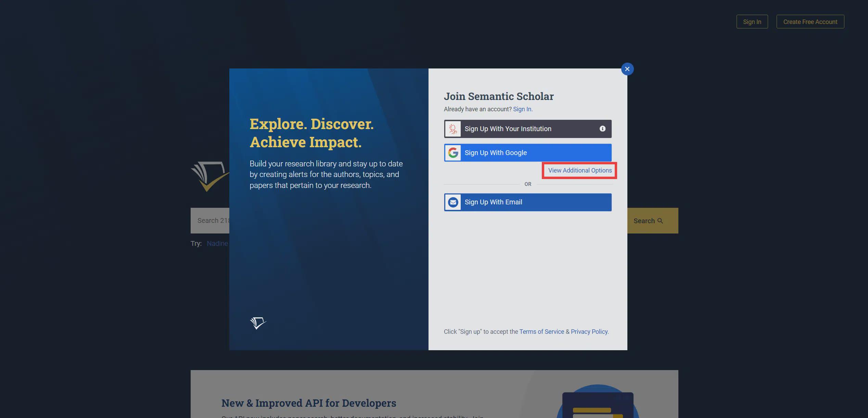The image size is (868, 418).
Task: Click the email envelope icon
Action: pyautogui.click(x=453, y=202)
